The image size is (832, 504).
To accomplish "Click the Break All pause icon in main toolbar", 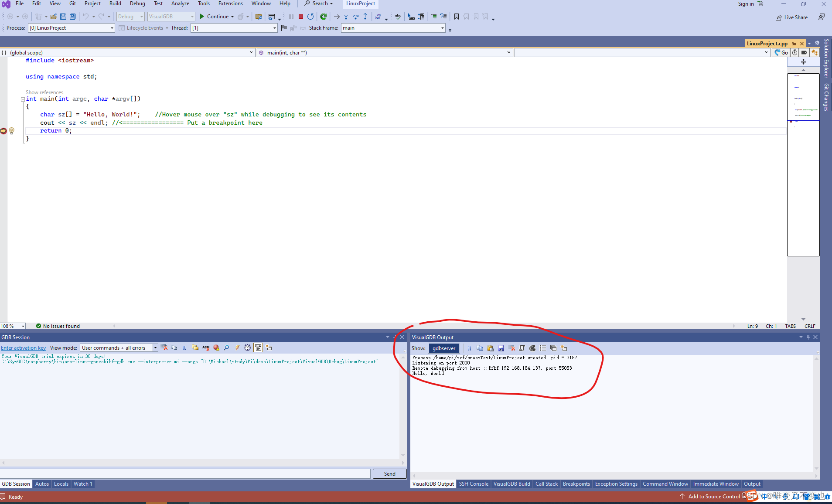I will point(291,17).
